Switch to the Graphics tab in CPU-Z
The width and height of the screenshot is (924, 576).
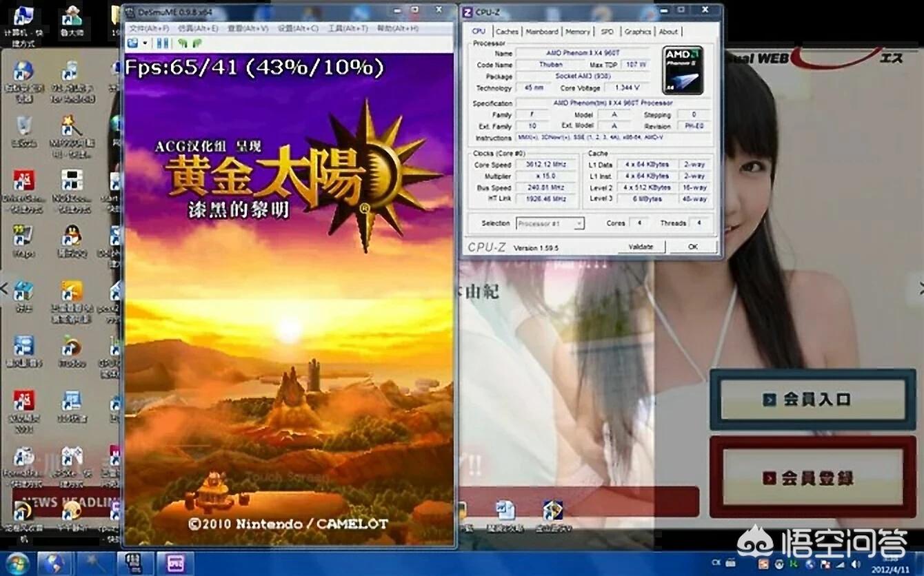pos(638,32)
